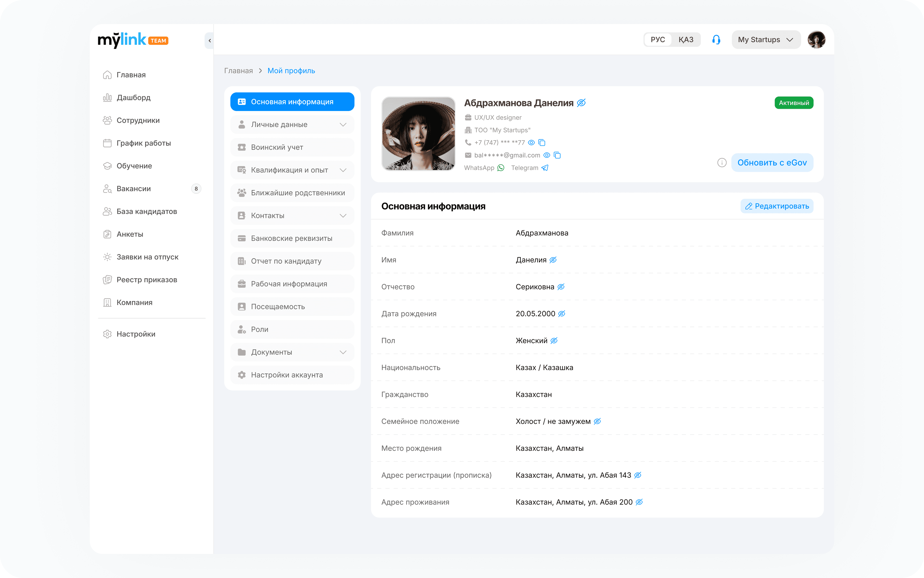Image resolution: width=924 pixels, height=578 pixels.
Task: Open the Посещаемость tab
Action: coord(292,307)
